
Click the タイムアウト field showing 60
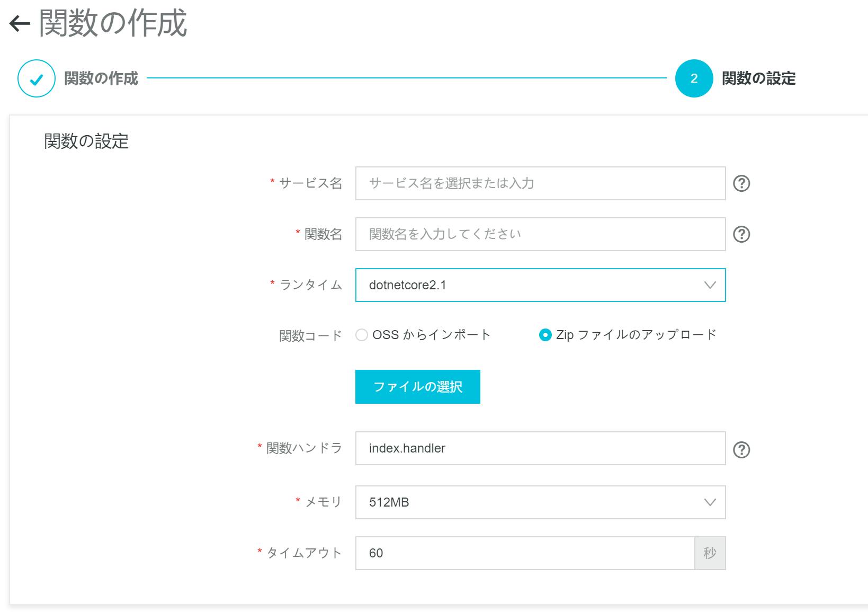click(x=524, y=553)
